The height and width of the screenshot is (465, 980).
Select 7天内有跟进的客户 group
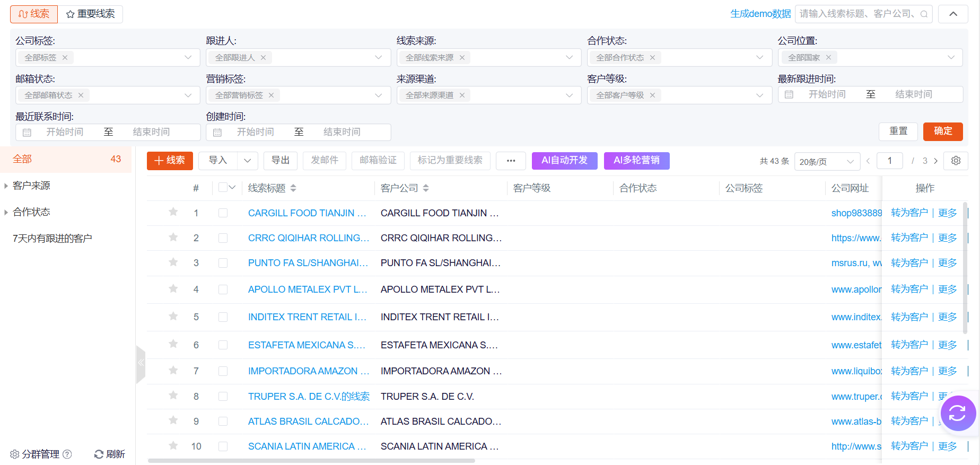coord(52,239)
